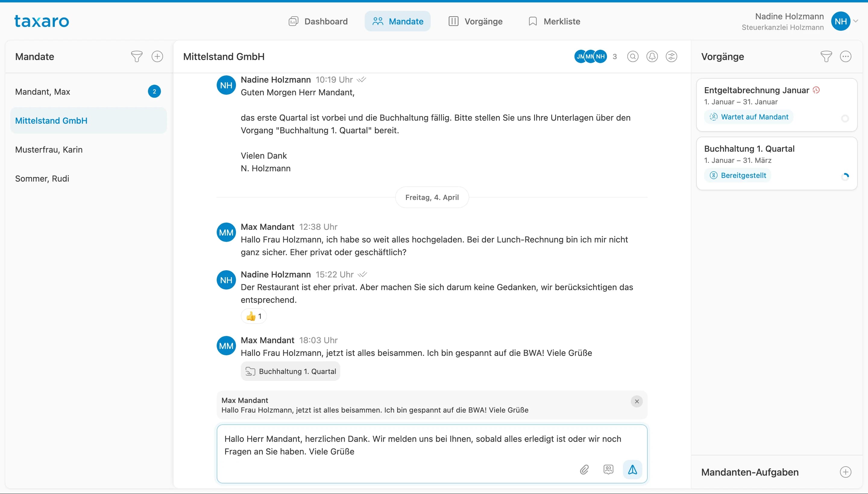Viewport: 868px width, 494px height.
Task: Click the Nadine Holzmann user name in header
Action: tap(789, 16)
